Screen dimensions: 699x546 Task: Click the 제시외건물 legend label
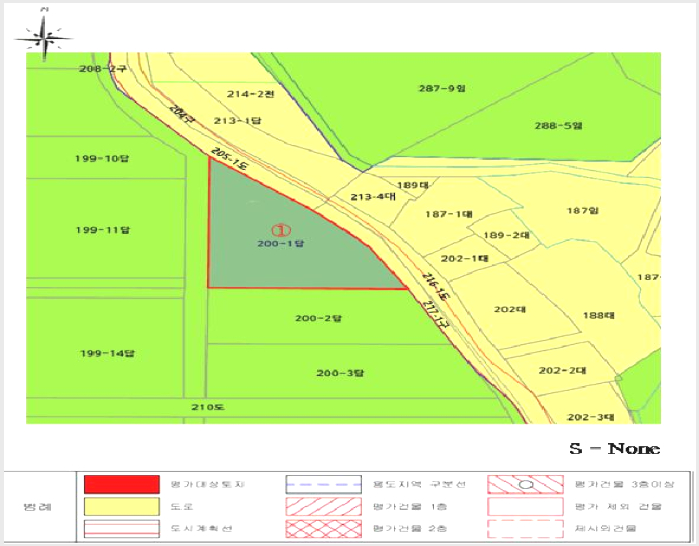(605, 529)
